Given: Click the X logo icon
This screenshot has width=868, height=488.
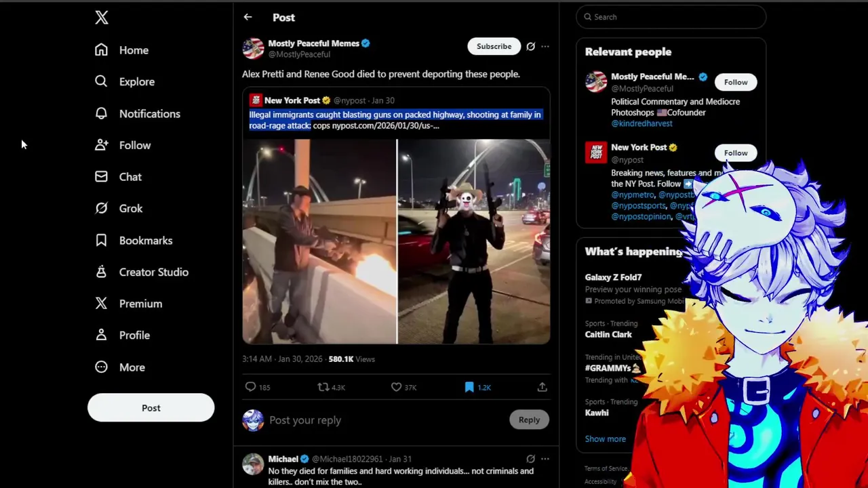Looking at the screenshot, I should 102,18.
